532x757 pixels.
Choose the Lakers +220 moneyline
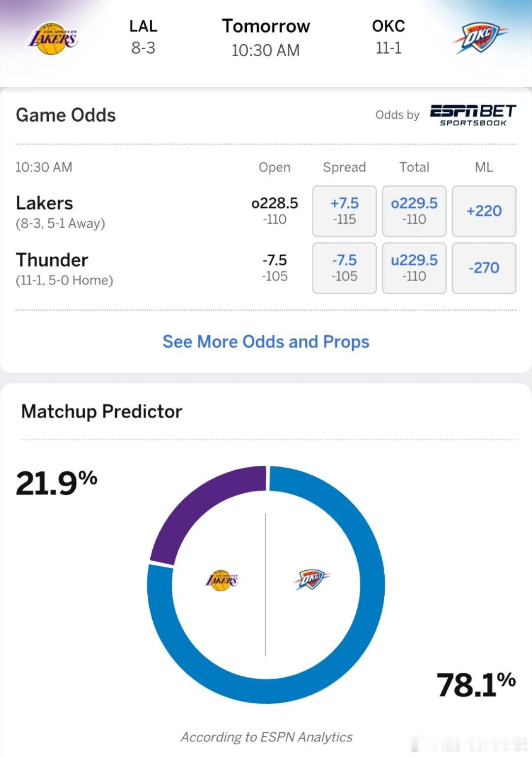point(484,211)
